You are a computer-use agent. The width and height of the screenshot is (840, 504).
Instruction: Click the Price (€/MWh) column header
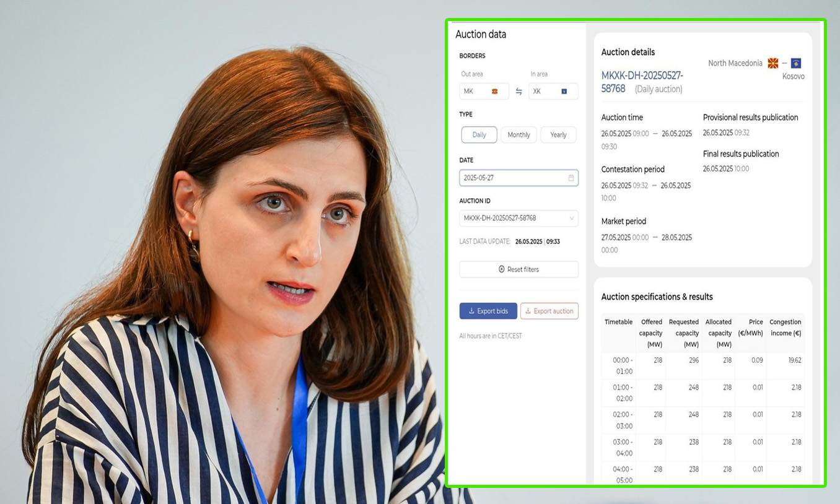(750, 328)
